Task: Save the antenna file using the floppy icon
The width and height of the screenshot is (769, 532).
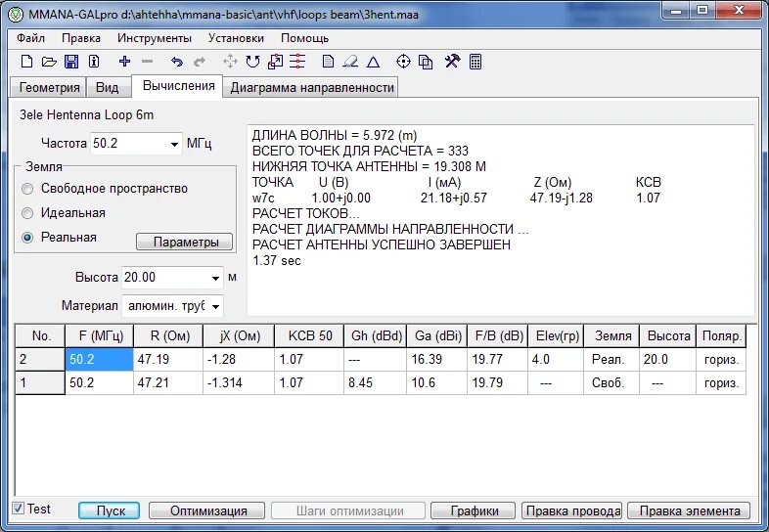Action: coord(71,62)
